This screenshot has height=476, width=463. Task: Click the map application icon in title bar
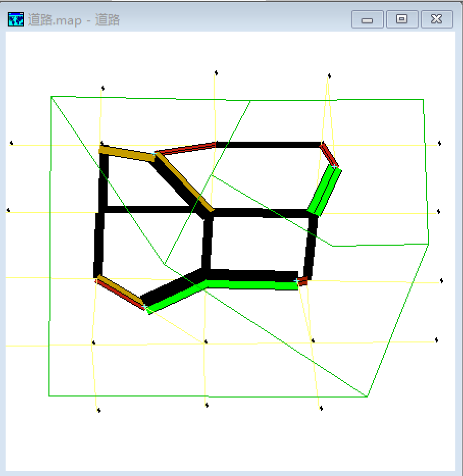(x=16, y=19)
